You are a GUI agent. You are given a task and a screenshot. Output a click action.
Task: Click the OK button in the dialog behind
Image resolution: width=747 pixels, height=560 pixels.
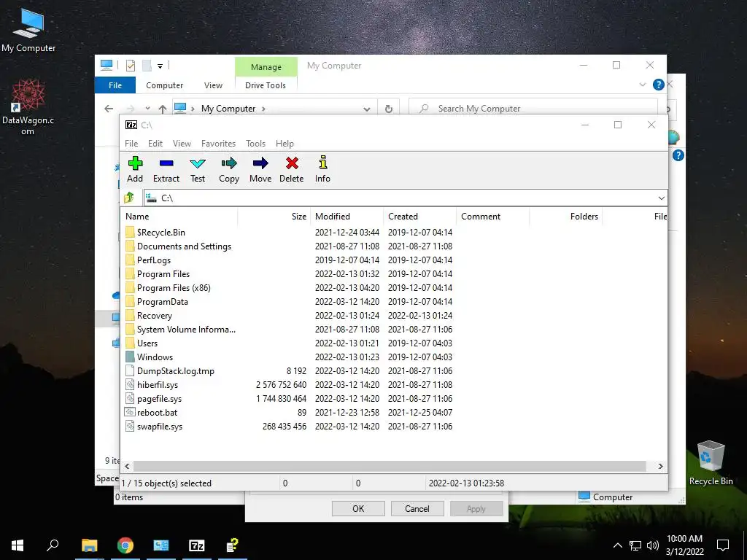pos(358,508)
